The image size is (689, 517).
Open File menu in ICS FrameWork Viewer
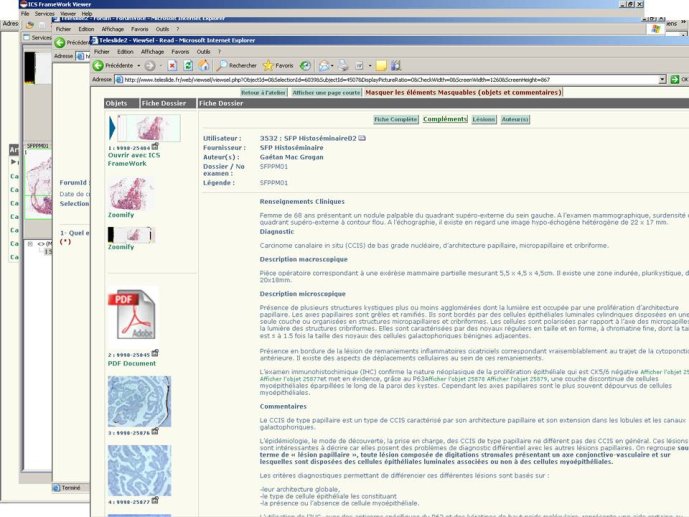(25, 14)
